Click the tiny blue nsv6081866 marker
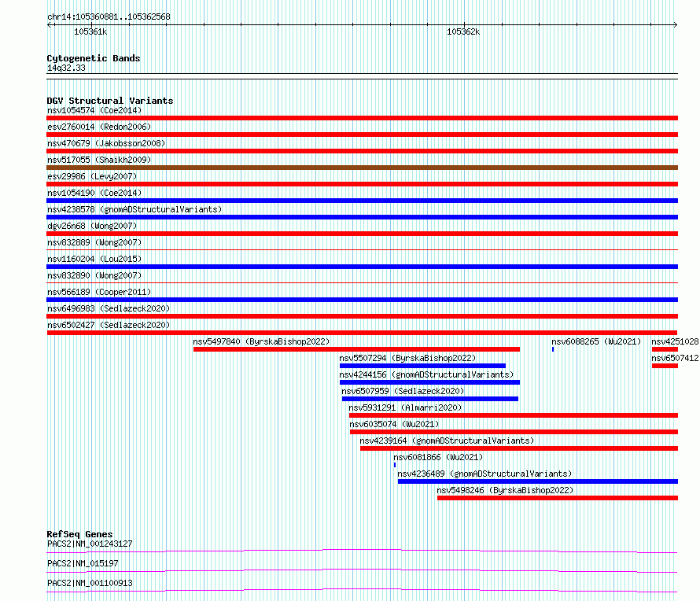 [395, 465]
